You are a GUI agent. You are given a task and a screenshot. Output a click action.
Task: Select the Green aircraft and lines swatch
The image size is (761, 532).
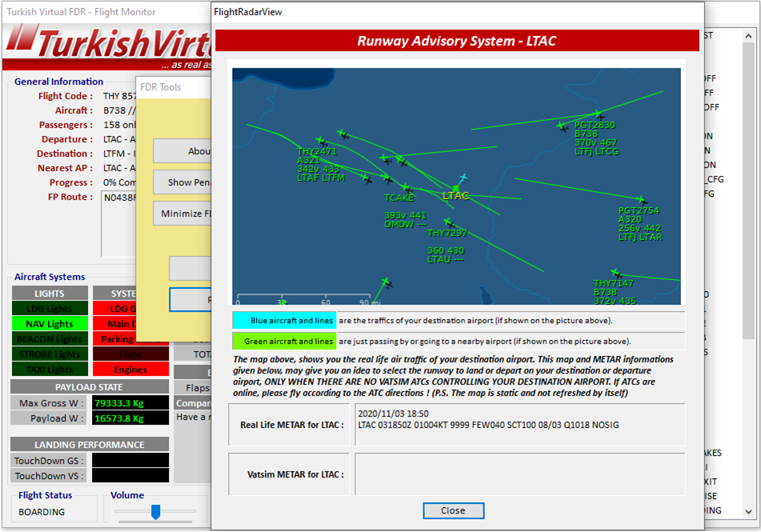(x=284, y=342)
